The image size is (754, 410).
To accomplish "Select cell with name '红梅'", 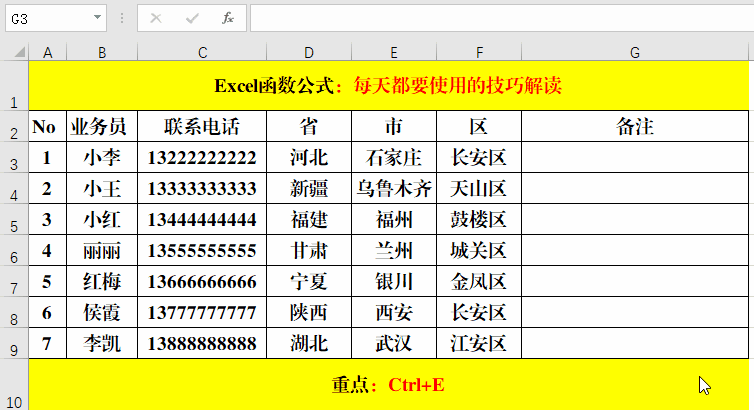I will click(102, 281).
